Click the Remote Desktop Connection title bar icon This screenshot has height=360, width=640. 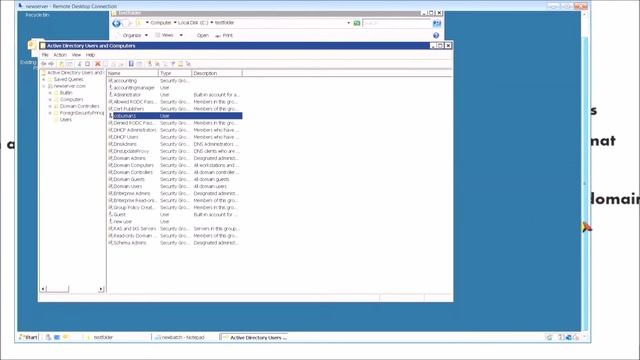pyautogui.click(x=20, y=6)
